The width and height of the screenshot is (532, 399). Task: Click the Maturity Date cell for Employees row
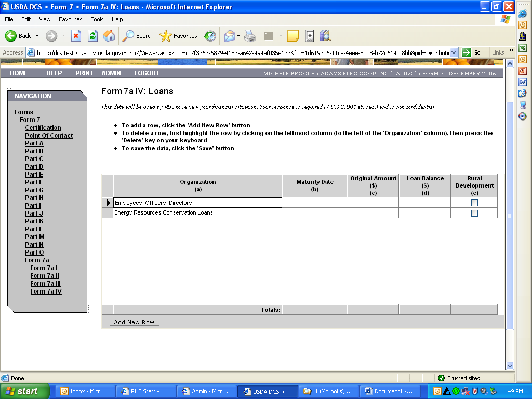314,203
